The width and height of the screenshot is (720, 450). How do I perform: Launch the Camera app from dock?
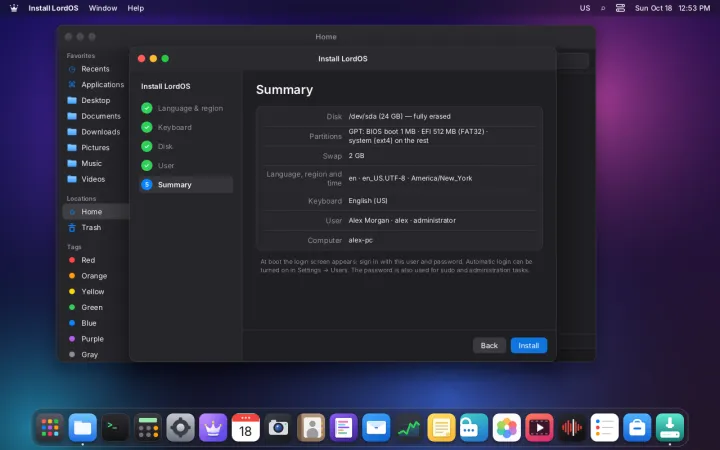[x=278, y=428]
